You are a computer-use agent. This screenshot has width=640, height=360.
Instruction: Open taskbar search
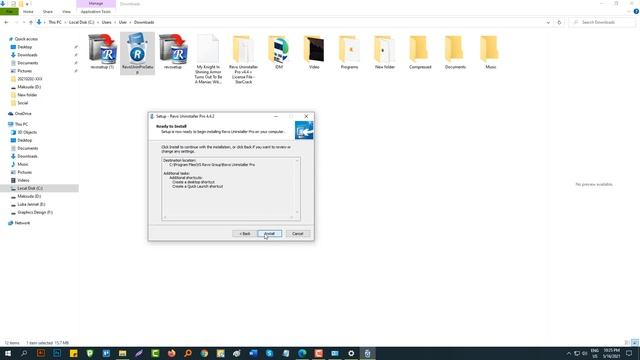[x=24, y=353]
